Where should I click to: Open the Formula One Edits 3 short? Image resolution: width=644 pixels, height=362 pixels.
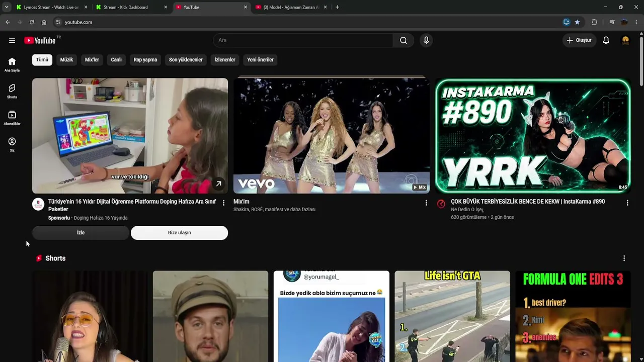tap(573, 316)
